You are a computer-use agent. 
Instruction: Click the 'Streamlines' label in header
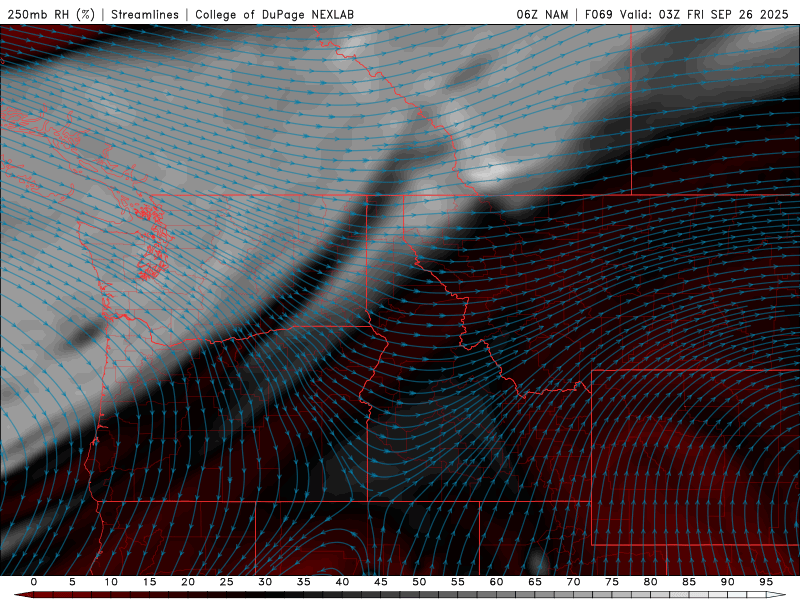click(x=145, y=14)
